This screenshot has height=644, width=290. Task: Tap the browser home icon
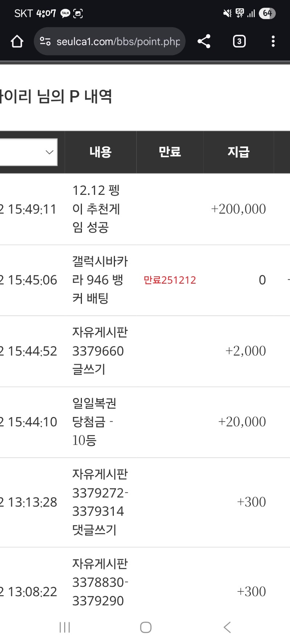16,41
